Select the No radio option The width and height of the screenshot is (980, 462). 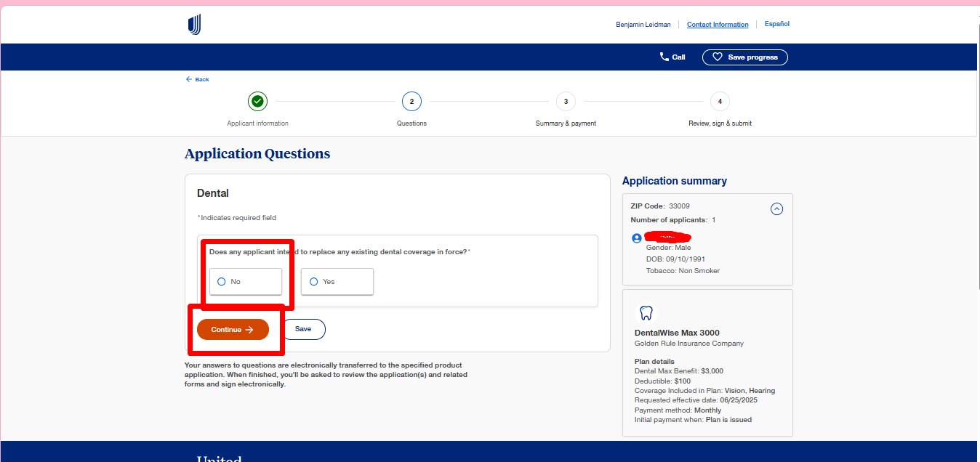tap(222, 282)
